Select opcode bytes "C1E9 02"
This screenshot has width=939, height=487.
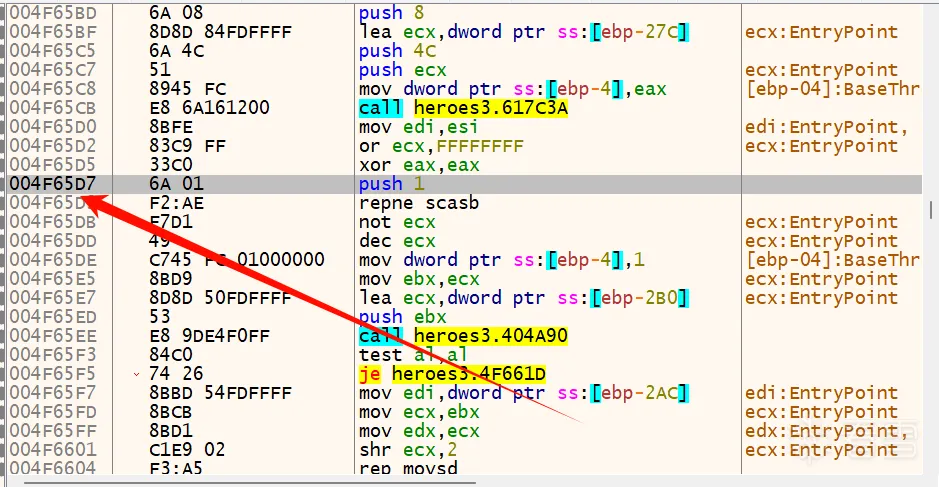(x=187, y=450)
